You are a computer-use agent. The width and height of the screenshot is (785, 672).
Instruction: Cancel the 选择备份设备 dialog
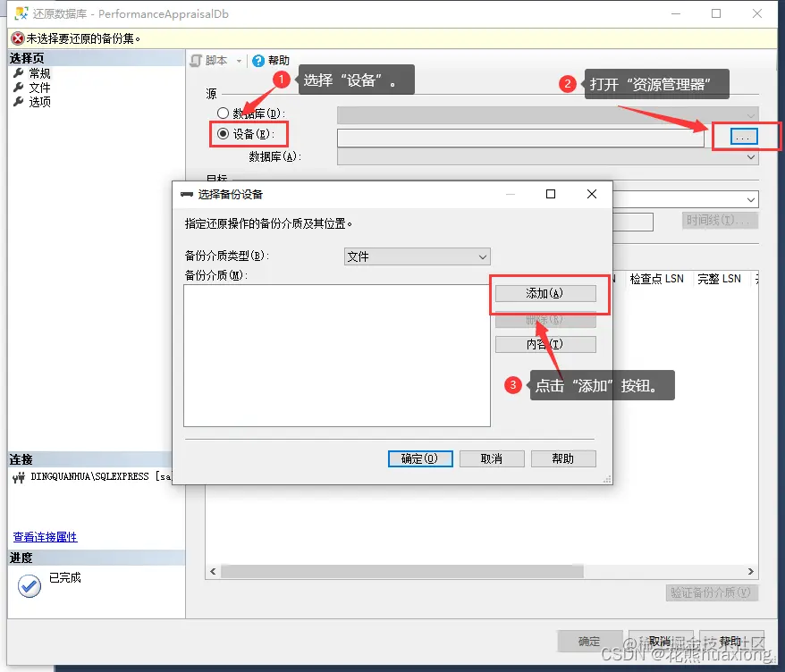pos(492,458)
